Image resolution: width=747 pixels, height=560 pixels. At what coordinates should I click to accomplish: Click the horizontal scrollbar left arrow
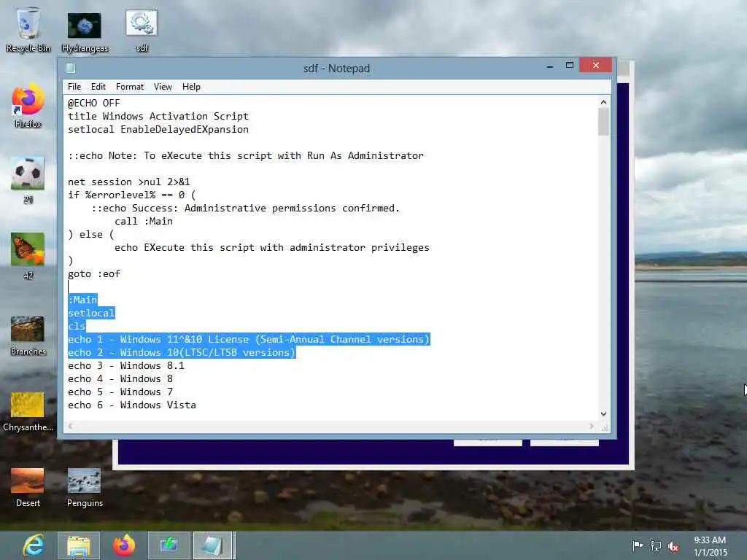pyautogui.click(x=71, y=426)
